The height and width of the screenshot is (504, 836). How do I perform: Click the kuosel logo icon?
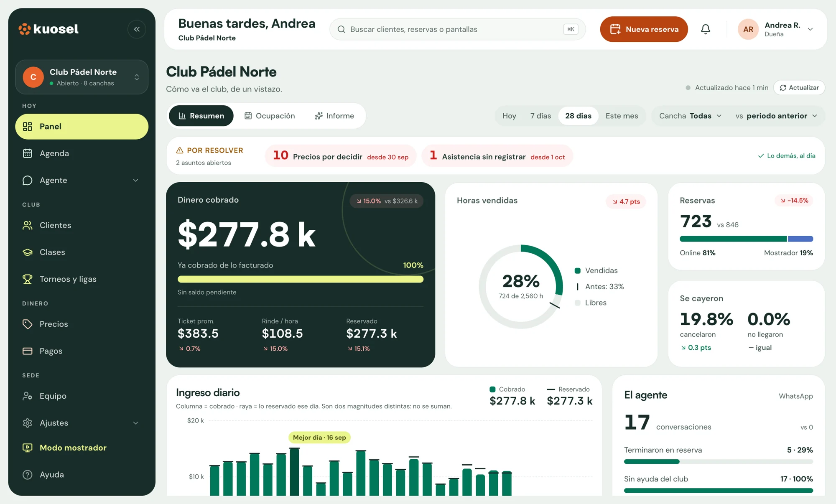(x=25, y=29)
